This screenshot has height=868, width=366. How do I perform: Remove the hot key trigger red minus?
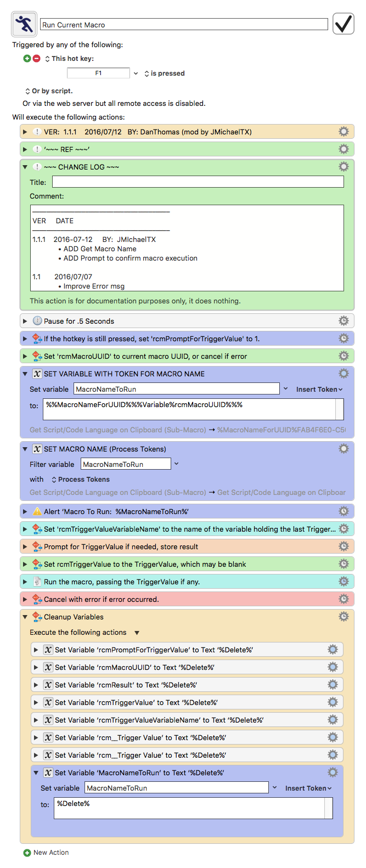point(37,58)
